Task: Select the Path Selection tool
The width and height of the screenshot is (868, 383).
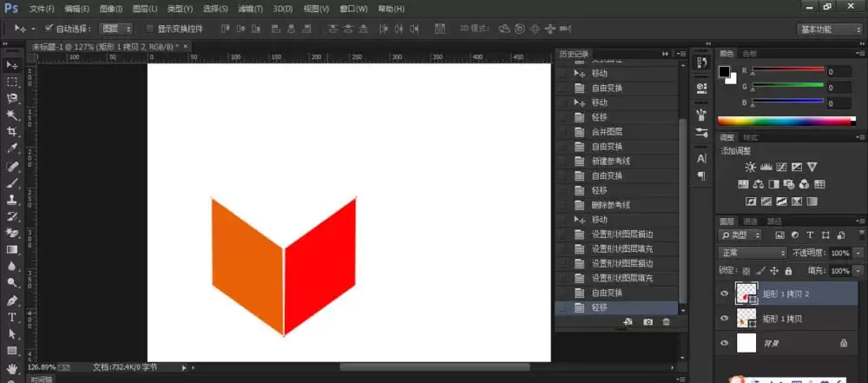Action: [x=11, y=334]
